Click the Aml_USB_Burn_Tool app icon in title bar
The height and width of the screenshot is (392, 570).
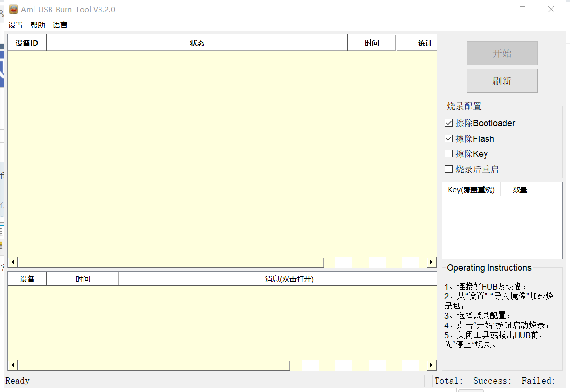coord(13,9)
